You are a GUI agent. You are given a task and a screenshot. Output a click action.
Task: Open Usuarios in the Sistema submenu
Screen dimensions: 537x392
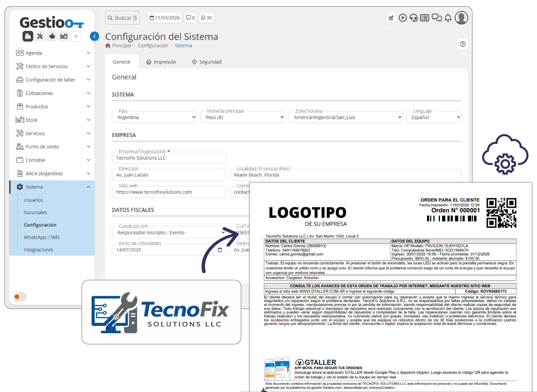33,200
